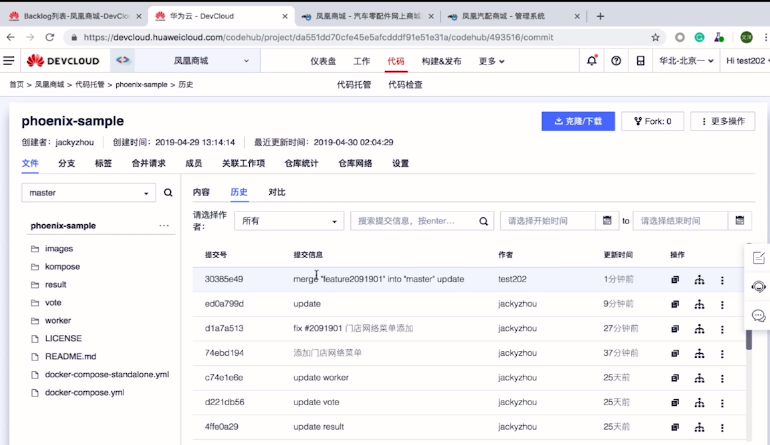Open a new browser tab

[600, 16]
